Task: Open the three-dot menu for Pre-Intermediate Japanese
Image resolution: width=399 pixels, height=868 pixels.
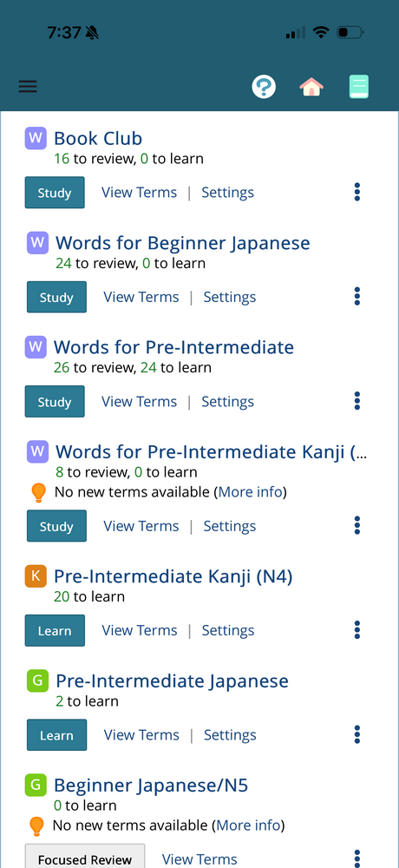Action: click(x=357, y=734)
